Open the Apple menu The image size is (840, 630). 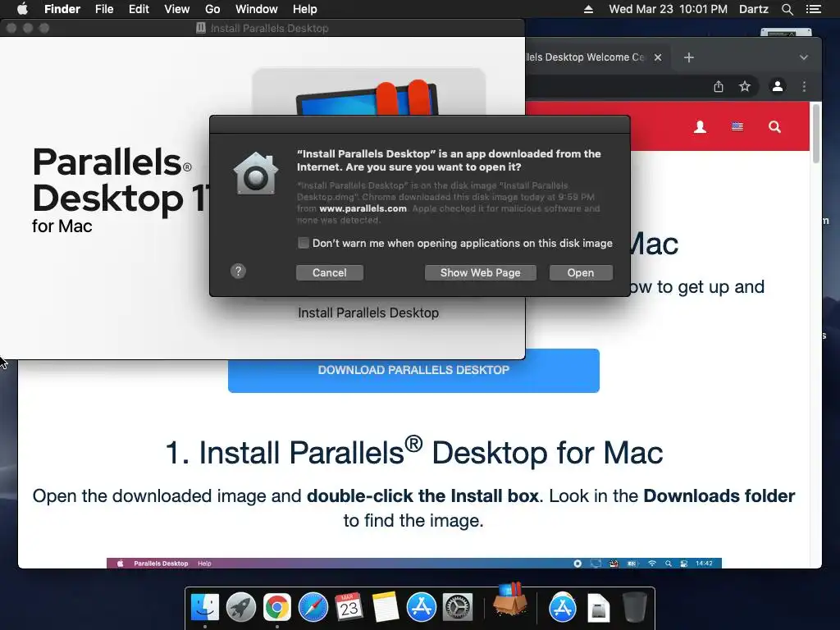pyautogui.click(x=22, y=9)
